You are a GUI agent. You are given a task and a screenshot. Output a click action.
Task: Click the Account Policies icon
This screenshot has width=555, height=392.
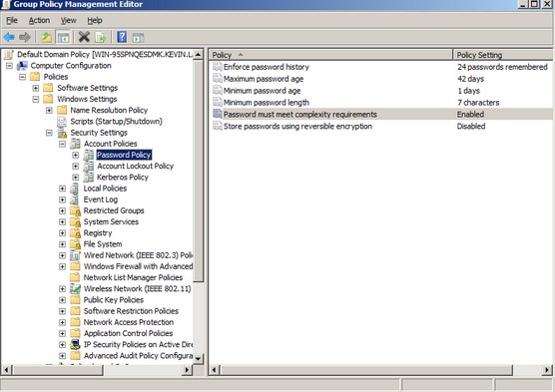pyautogui.click(x=75, y=144)
